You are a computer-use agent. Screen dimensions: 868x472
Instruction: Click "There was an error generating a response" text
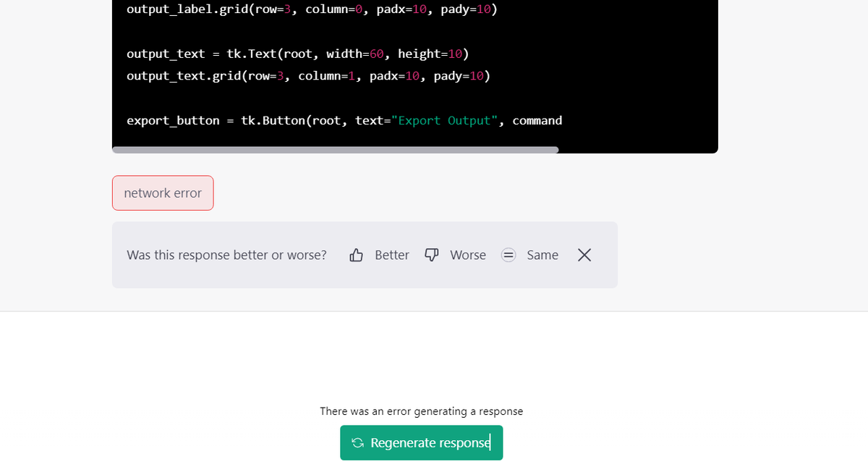pos(421,411)
